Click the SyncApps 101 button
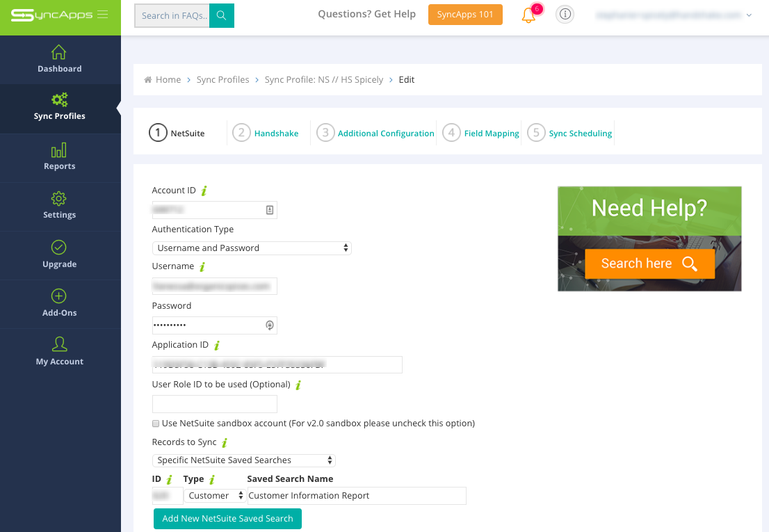This screenshot has width=769, height=532. 465,14
